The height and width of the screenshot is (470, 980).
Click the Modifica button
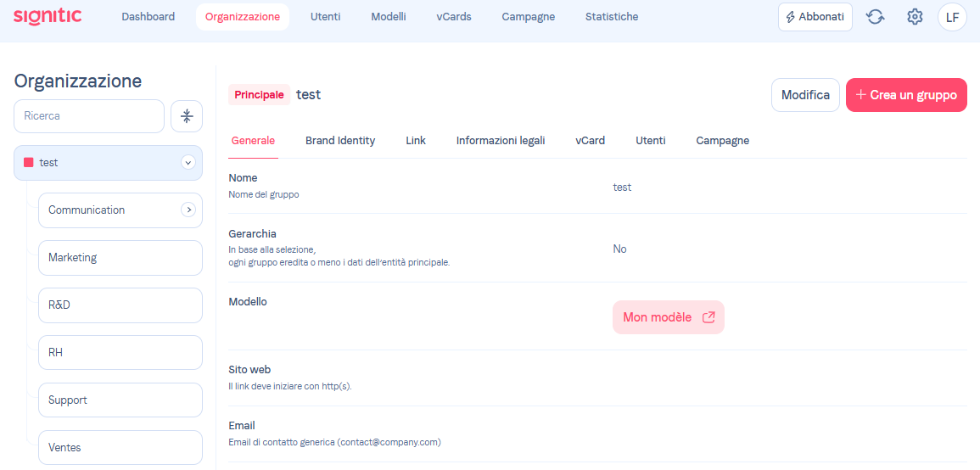coord(805,95)
